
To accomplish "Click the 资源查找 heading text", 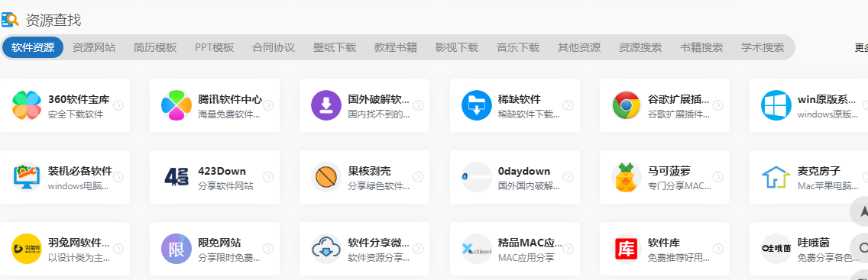I will (53, 21).
